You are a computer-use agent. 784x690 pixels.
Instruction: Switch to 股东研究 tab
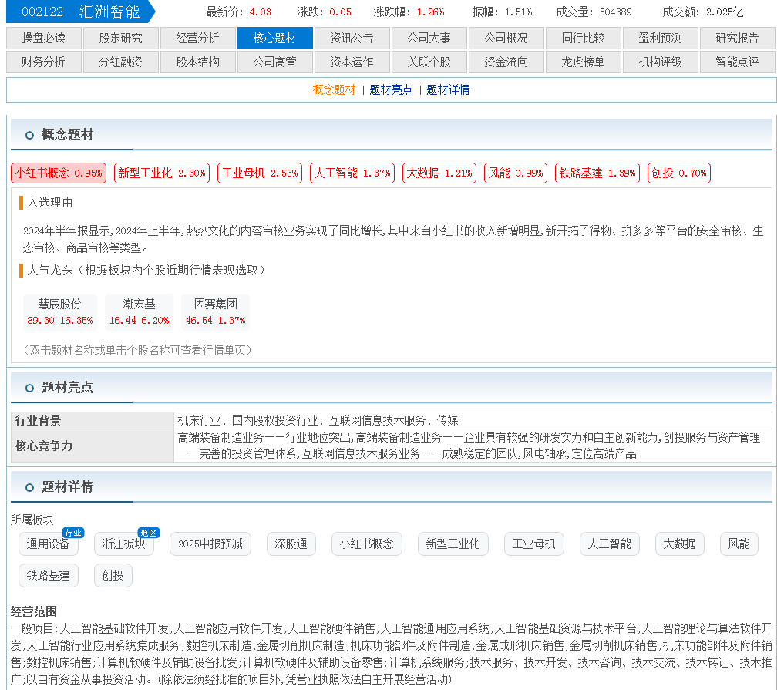[120, 39]
